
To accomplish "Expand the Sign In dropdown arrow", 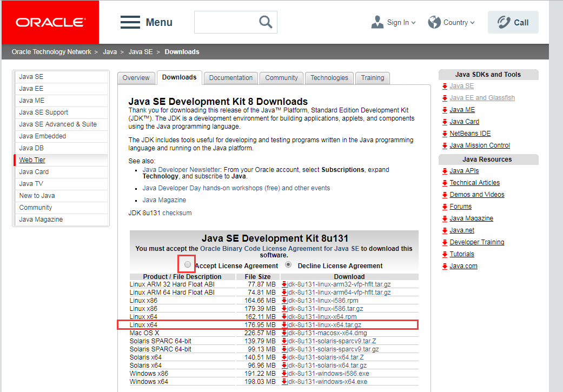I will (413, 23).
